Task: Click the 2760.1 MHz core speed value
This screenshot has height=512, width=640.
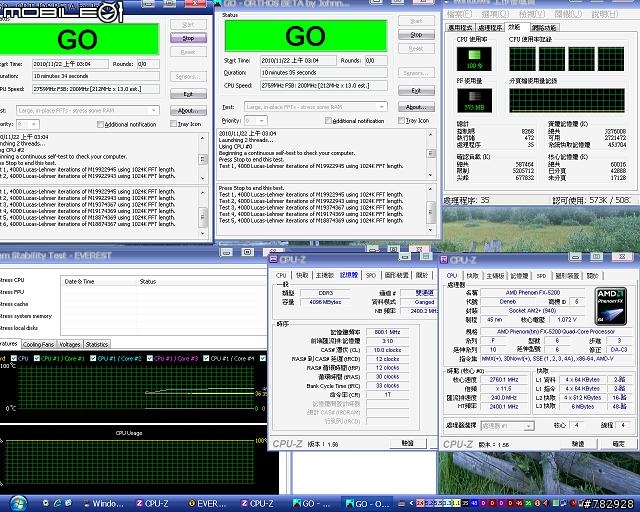Action: click(504, 380)
